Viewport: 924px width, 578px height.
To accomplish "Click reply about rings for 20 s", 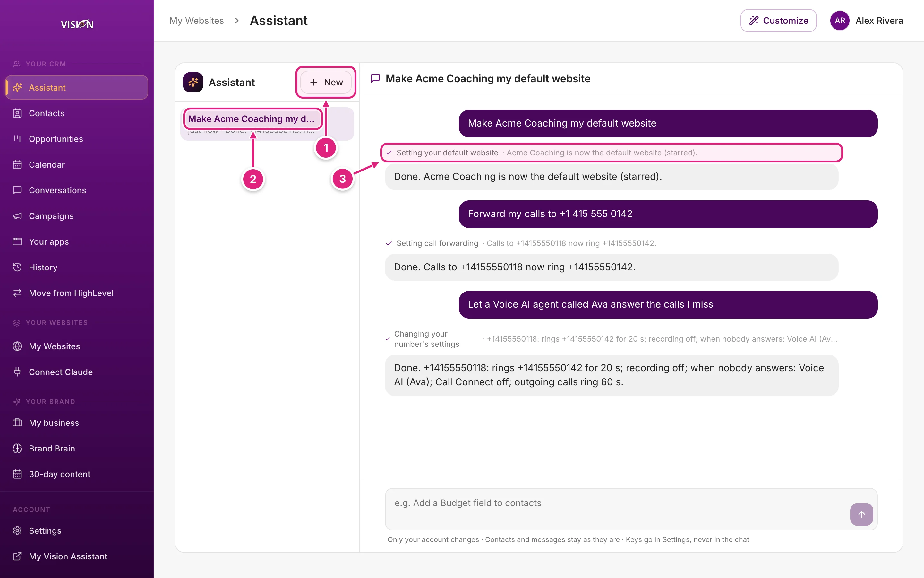I will coord(611,375).
